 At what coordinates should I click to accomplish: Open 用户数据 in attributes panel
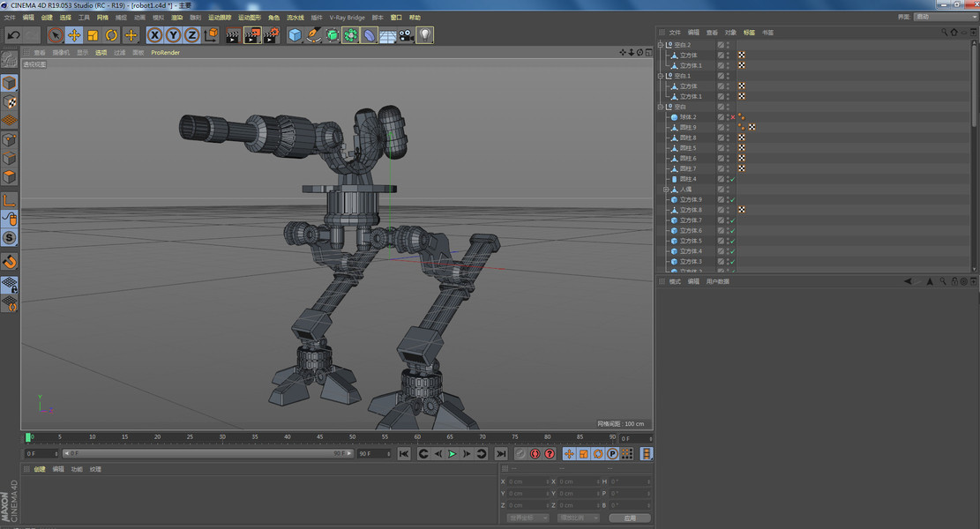717,281
